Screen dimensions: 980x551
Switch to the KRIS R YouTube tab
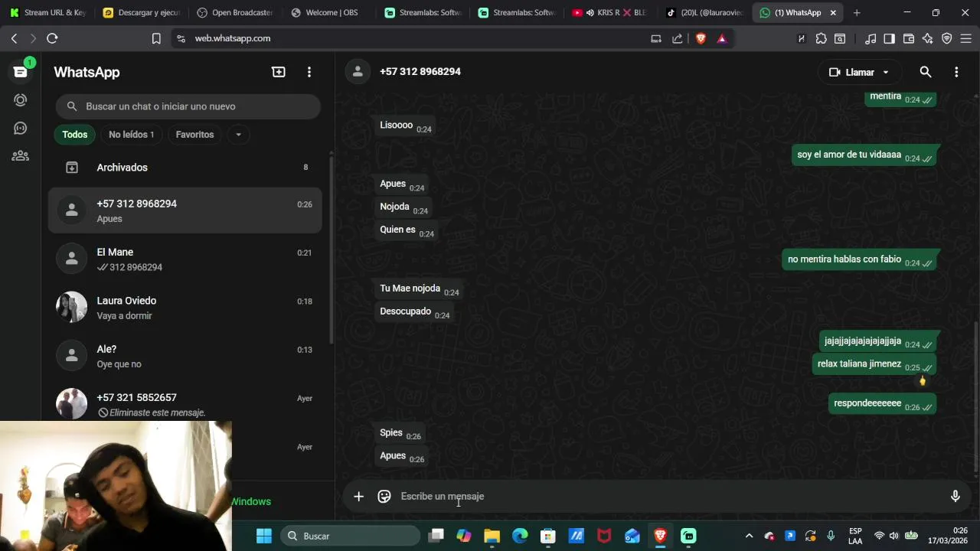(610, 12)
